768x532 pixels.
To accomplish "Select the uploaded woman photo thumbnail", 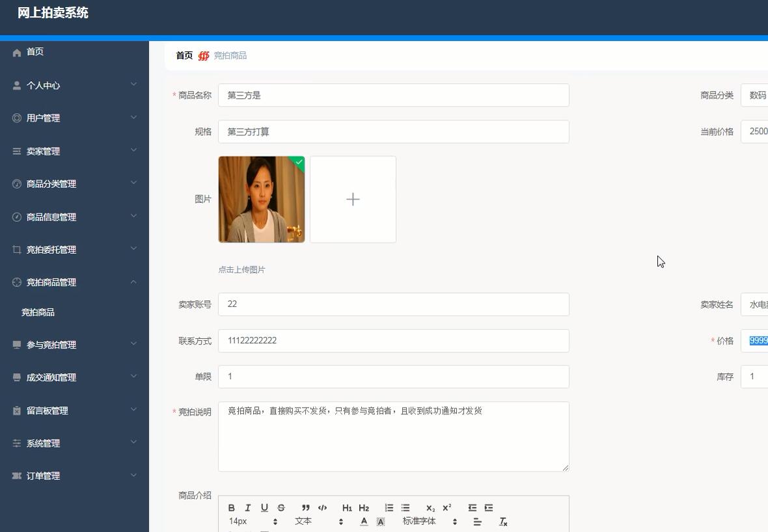I will [262, 199].
